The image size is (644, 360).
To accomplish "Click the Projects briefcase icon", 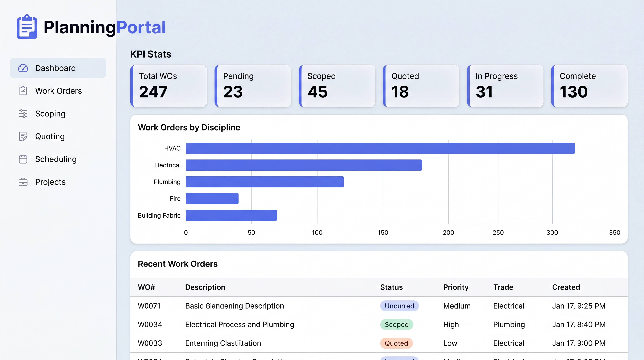I will click(23, 182).
